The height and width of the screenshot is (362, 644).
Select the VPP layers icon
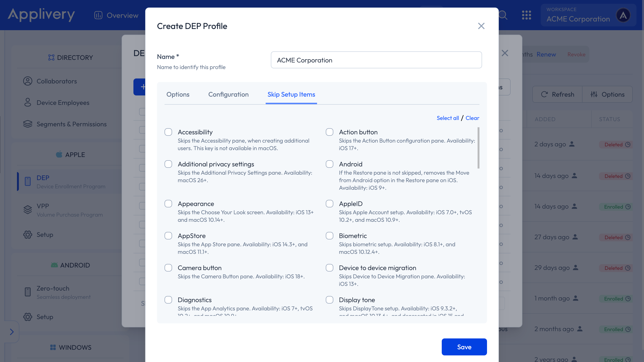point(28,210)
